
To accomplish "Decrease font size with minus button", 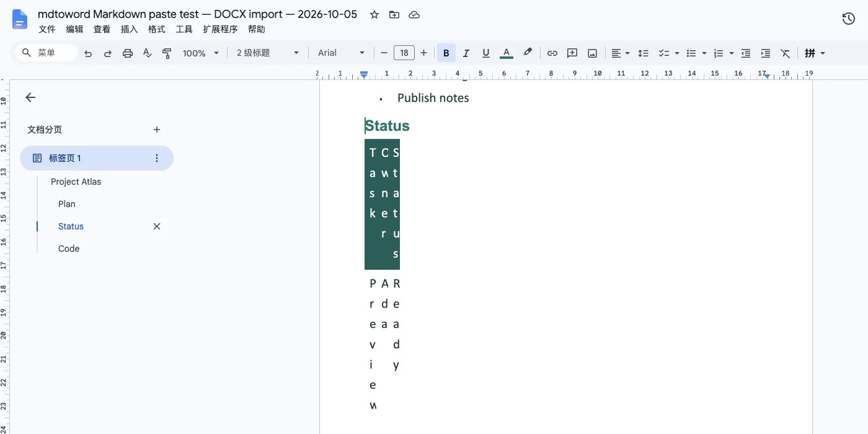I will click(x=384, y=53).
